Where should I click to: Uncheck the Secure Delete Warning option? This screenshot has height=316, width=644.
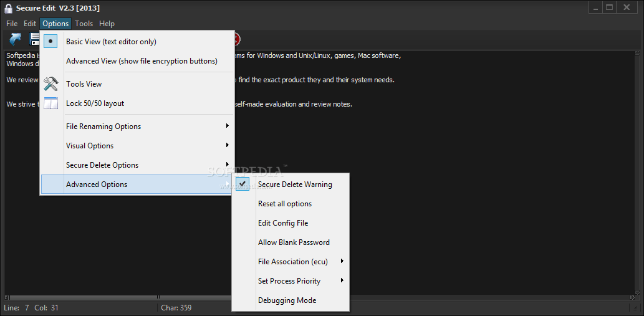pos(291,184)
